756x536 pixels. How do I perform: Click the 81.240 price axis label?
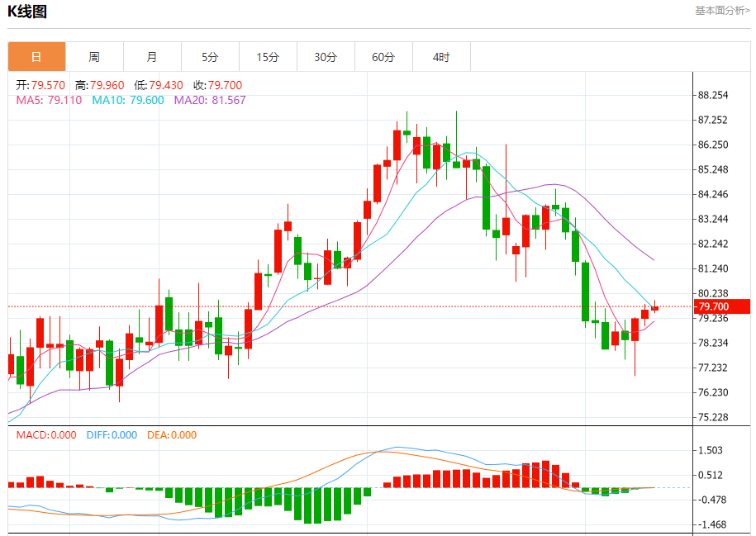click(713, 268)
